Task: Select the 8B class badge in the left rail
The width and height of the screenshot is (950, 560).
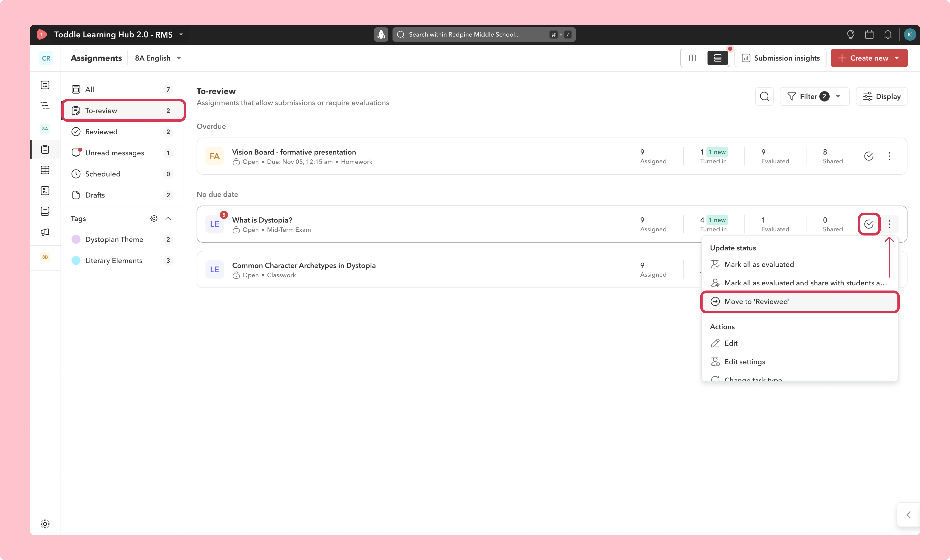Action: (45, 257)
